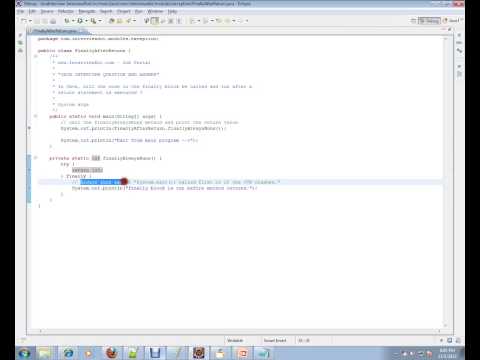Image resolution: width=480 pixels, height=360 pixels.
Task: Open the Edit menu
Action: click(x=32, y=11)
